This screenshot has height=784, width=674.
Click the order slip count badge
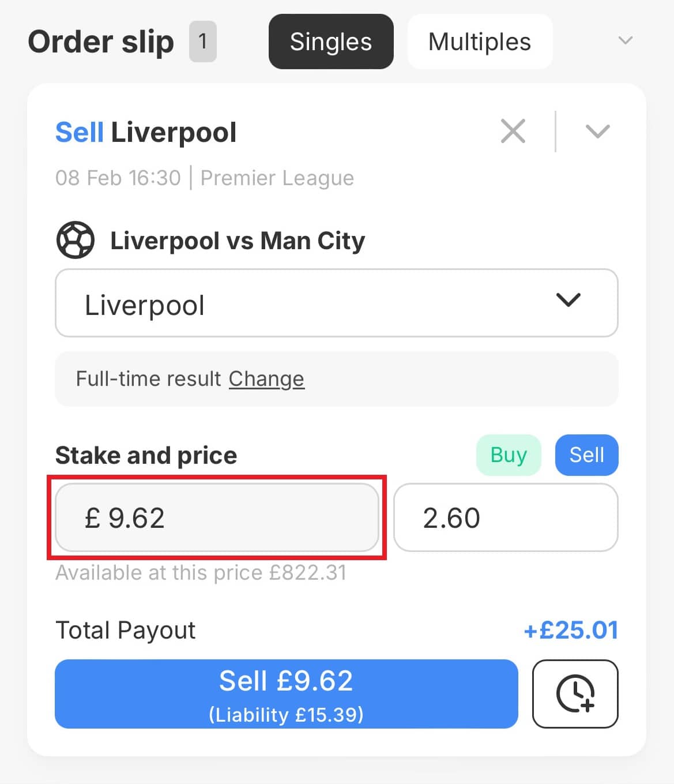tap(202, 42)
